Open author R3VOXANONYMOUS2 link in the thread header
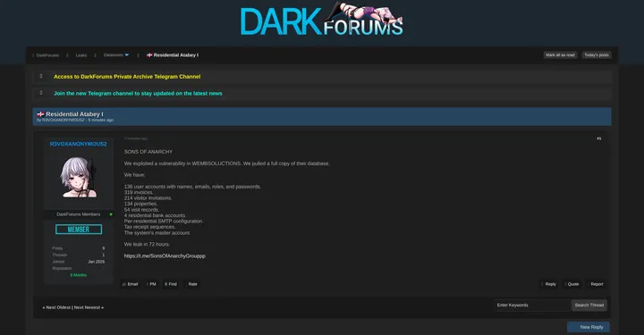 pyautogui.click(x=64, y=120)
